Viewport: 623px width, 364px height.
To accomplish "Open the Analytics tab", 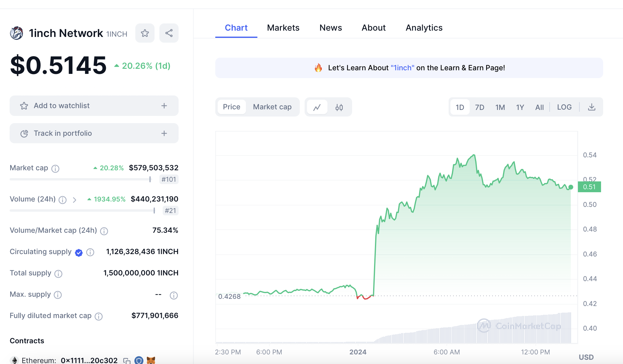I will pyautogui.click(x=424, y=28).
